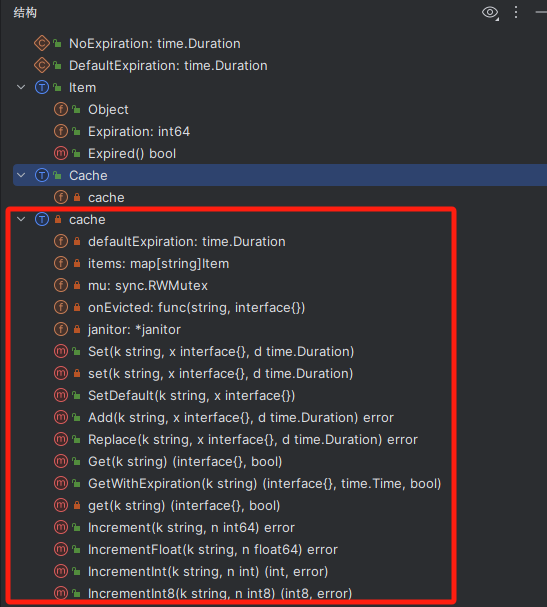Select onEvicted func field
Image resolution: width=547 pixels, height=607 pixels.
[196, 308]
